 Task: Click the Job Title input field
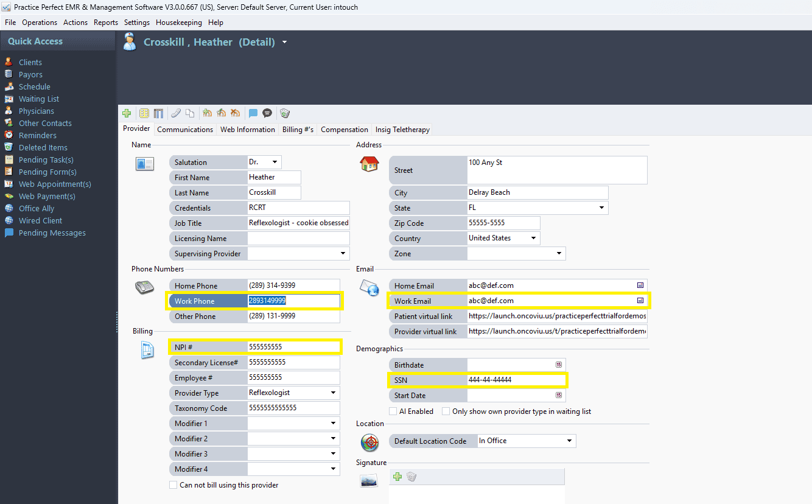(298, 223)
